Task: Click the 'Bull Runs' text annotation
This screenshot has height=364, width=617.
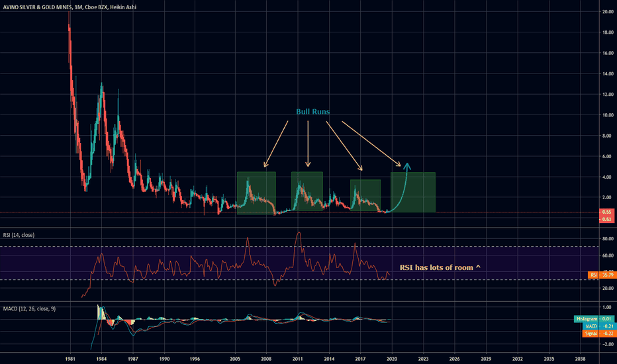Action: click(313, 112)
